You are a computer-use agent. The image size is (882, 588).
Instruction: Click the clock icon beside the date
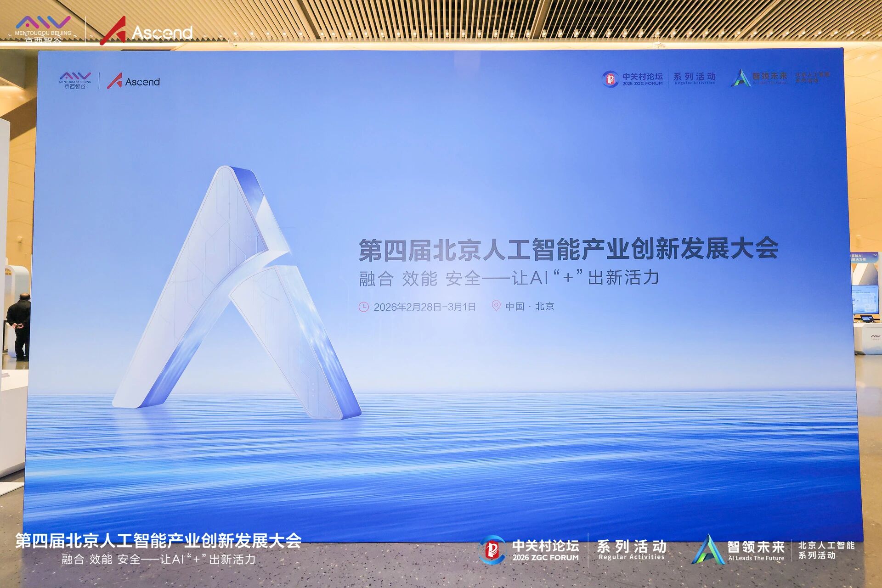363,307
